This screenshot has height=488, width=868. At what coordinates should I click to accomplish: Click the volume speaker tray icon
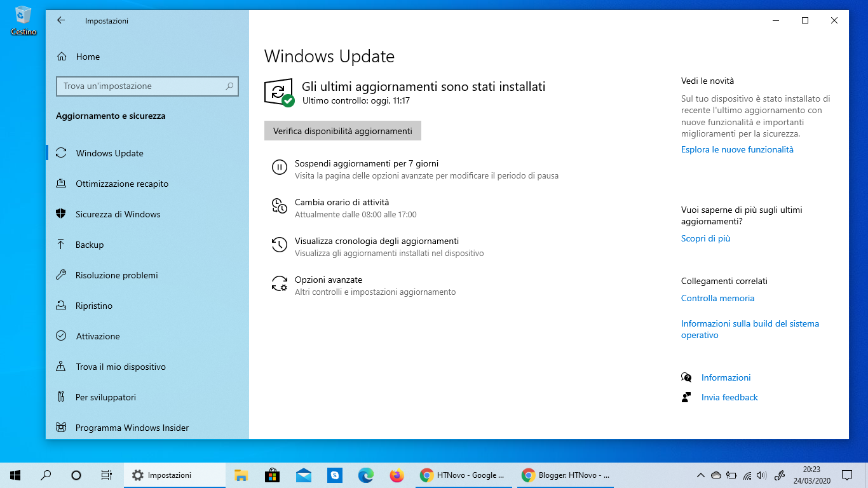click(761, 475)
